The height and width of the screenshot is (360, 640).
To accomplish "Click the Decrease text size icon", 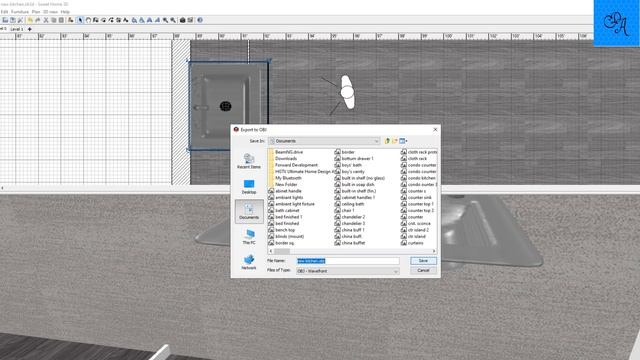I will [142, 20].
